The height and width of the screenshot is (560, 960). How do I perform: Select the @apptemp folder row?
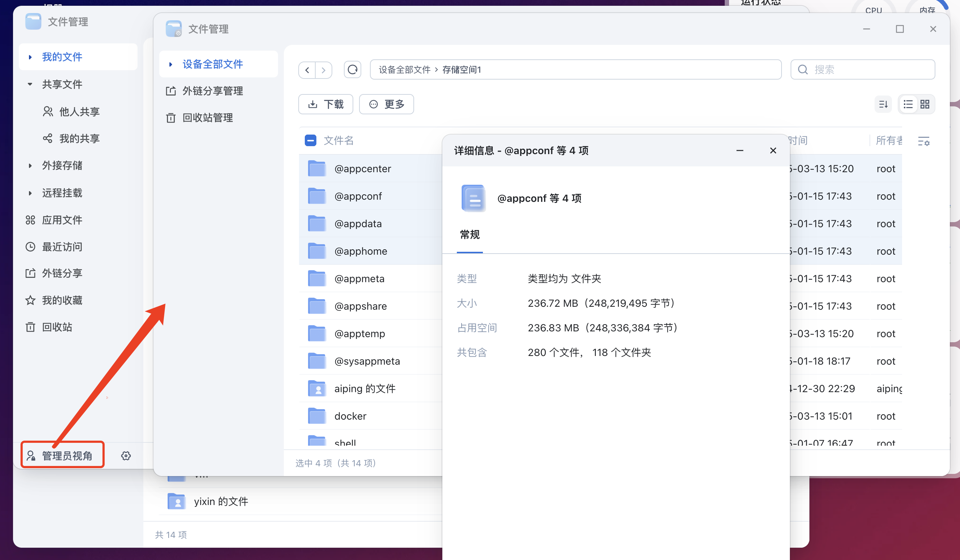[x=370, y=334]
